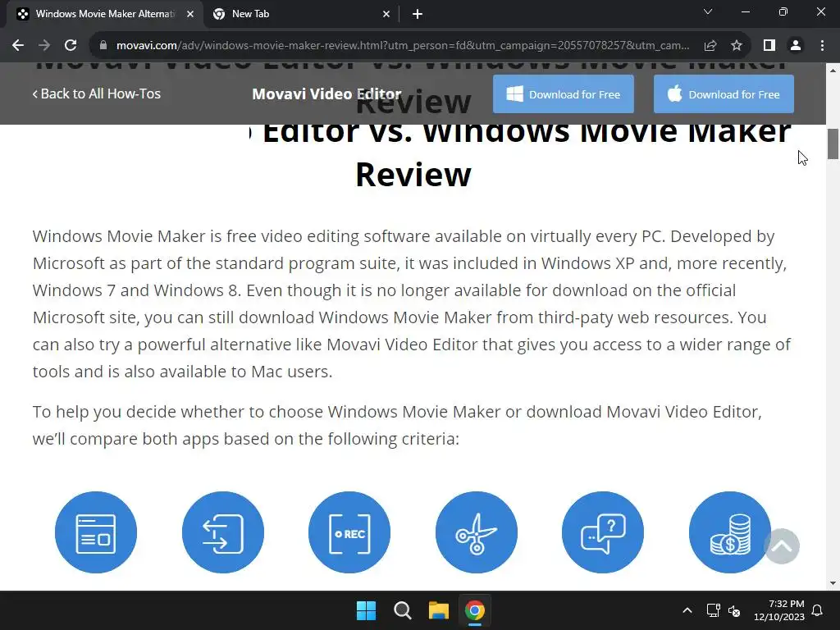Viewport: 840px width, 630px height.
Task: Click the 'Review' heading text
Action: point(413,175)
